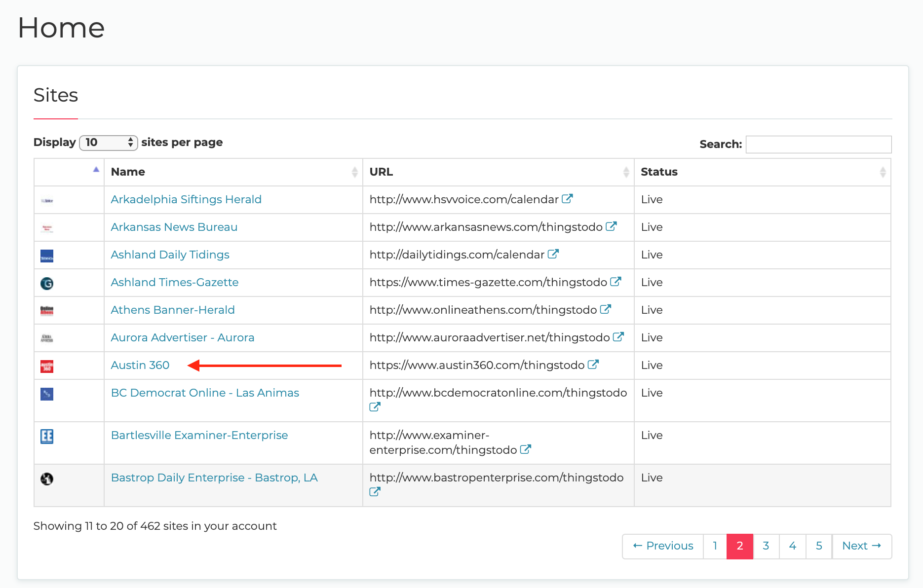The image size is (923, 588).
Task: Go to page 4
Action: pos(793,546)
